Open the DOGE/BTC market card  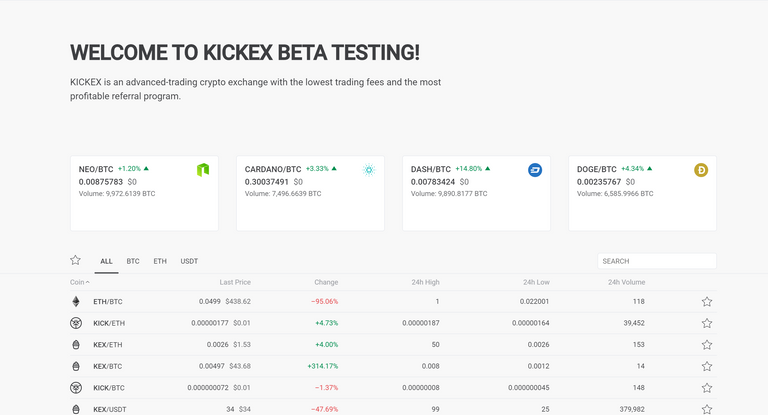[643, 194]
